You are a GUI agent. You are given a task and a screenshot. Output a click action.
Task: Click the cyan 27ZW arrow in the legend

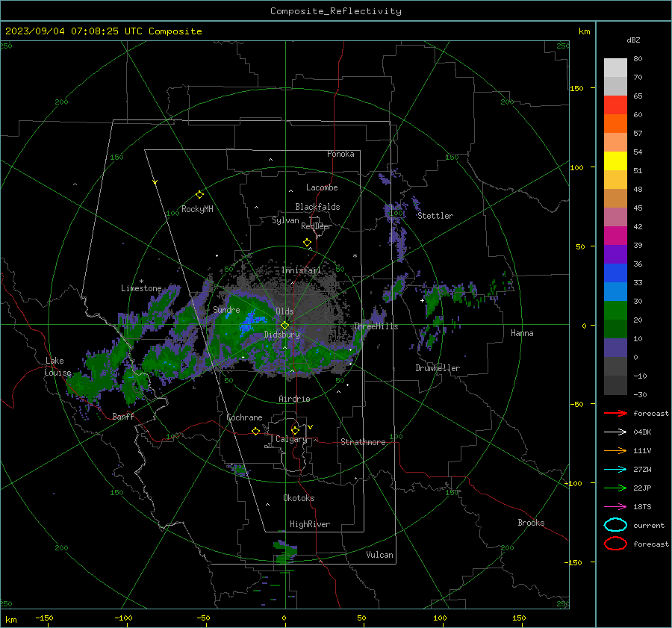pyautogui.click(x=615, y=470)
